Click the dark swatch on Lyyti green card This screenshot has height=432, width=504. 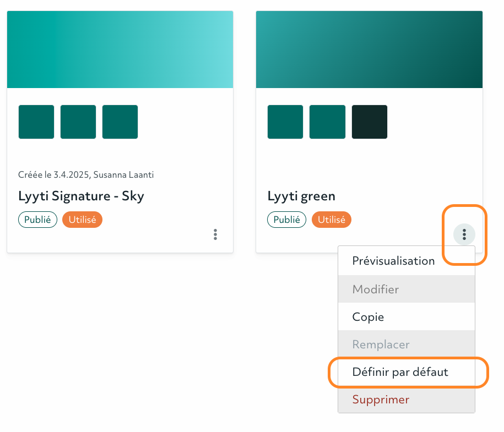click(x=370, y=122)
